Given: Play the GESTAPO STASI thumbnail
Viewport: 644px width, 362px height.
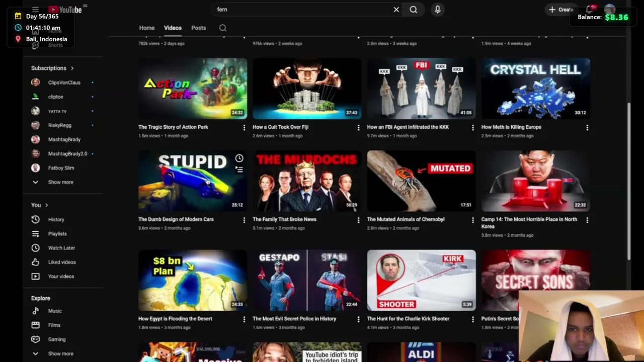Looking at the screenshot, I should pos(307,281).
